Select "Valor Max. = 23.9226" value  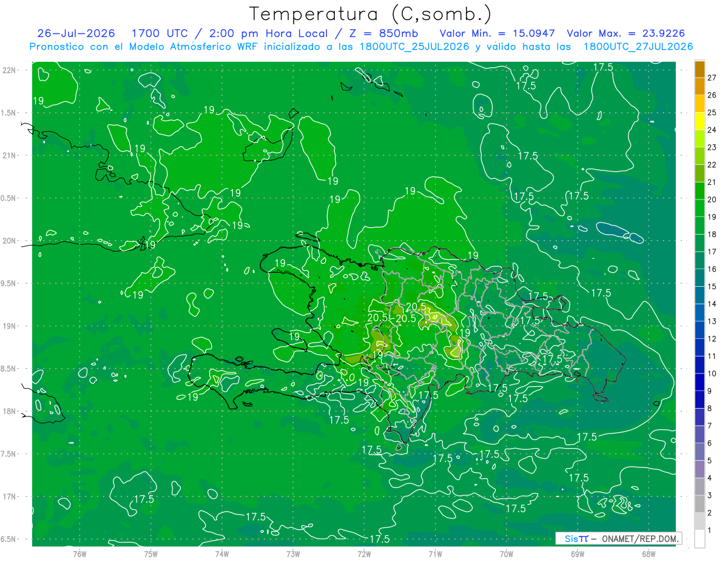[x=627, y=33]
